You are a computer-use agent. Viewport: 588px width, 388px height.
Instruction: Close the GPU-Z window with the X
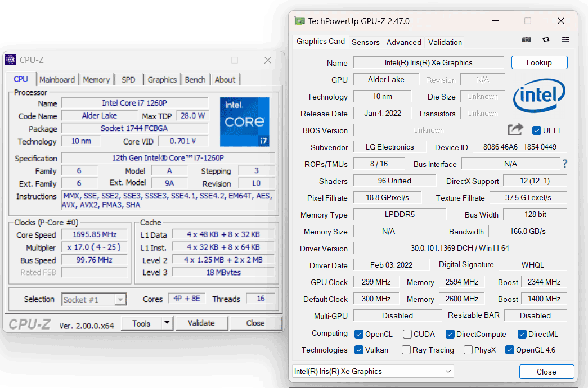561,21
